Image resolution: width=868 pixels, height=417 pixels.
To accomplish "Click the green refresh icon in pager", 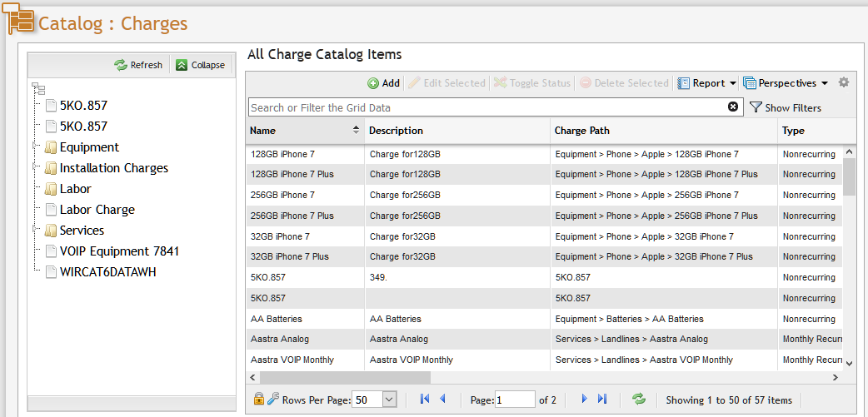I will click(x=639, y=400).
